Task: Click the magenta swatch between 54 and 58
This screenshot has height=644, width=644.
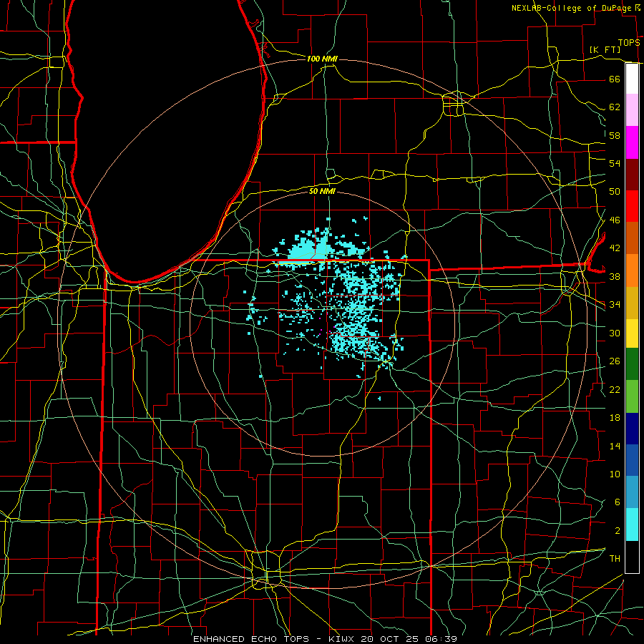Action: [x=632, y=142]
